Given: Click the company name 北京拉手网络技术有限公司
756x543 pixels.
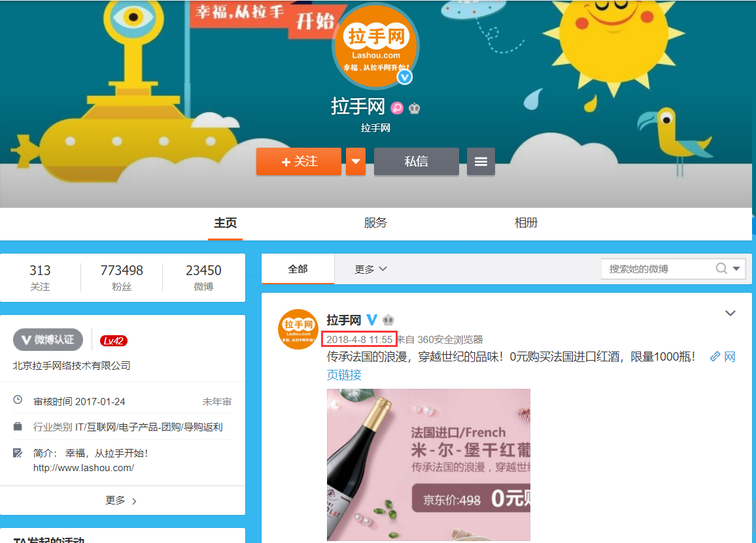Looking at the screenshot, I should [x=71, y=366].
